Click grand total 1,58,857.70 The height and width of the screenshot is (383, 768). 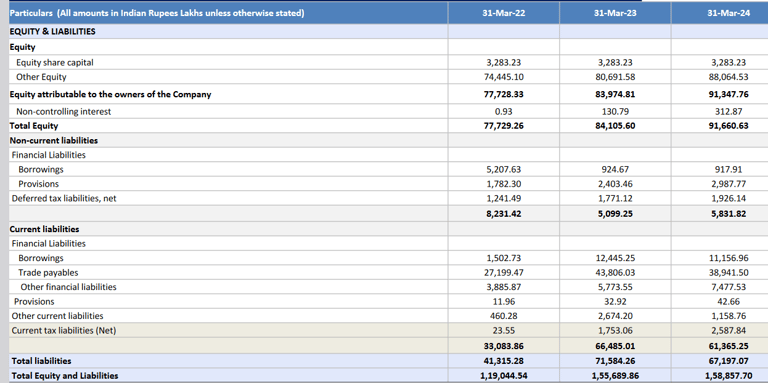point(728,376)
